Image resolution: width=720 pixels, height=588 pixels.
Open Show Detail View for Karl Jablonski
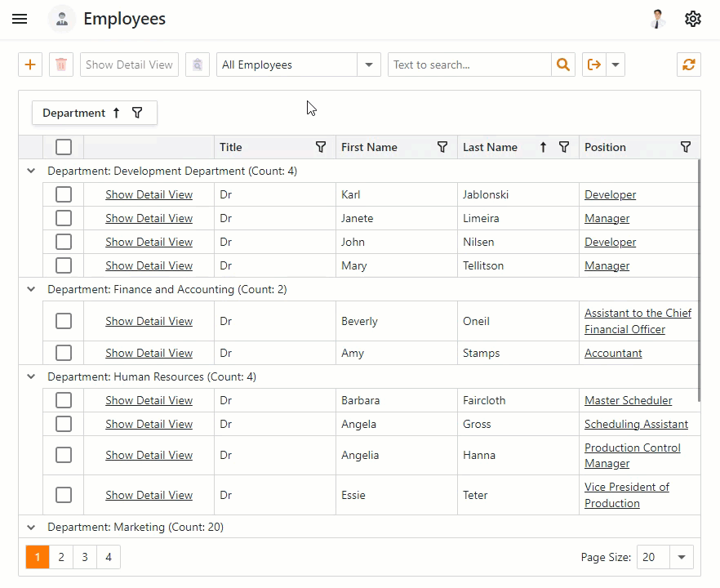pyautogui.click(x=149, y=194)
